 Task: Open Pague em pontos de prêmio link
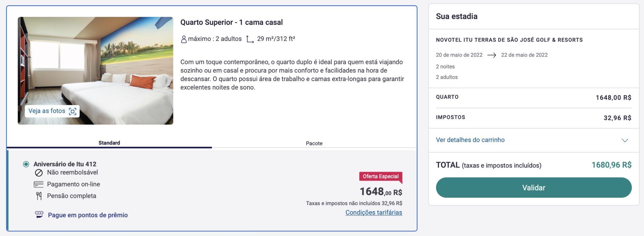tap(88, 215)
